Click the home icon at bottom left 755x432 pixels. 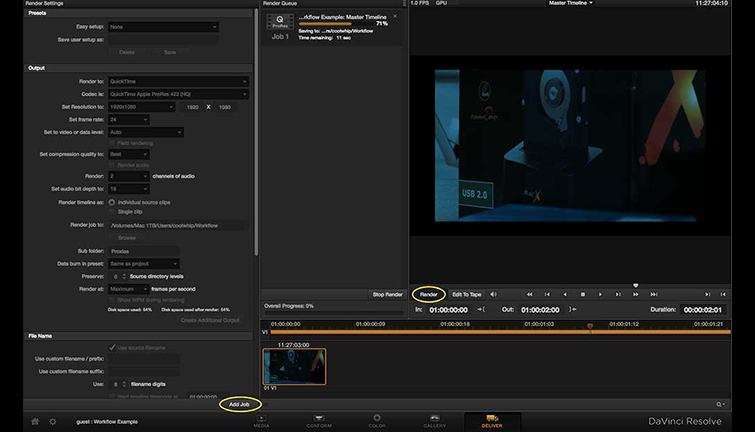(35, 422)
